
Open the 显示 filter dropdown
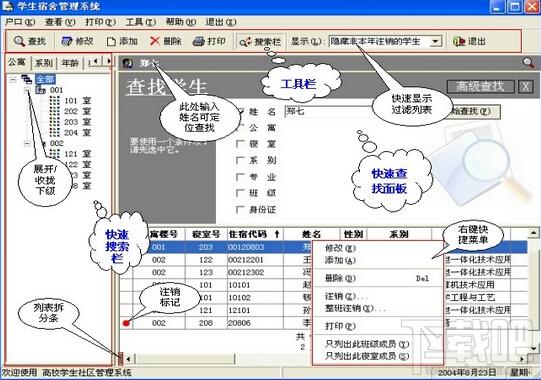[x=435, y=41]
